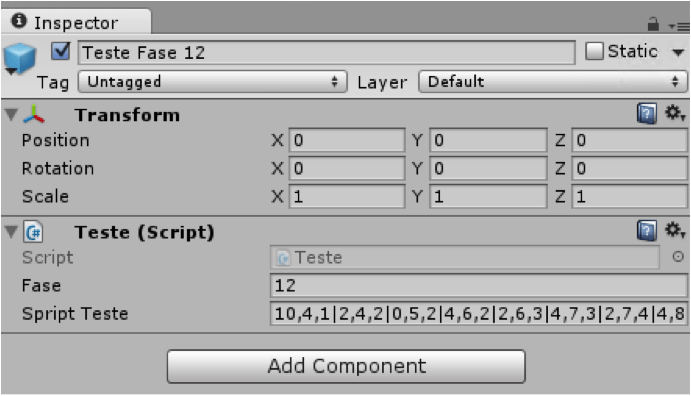The image size is (691, 396).
Task: Collapse the Teste (Script) component foldout
Action: point(11,232)
